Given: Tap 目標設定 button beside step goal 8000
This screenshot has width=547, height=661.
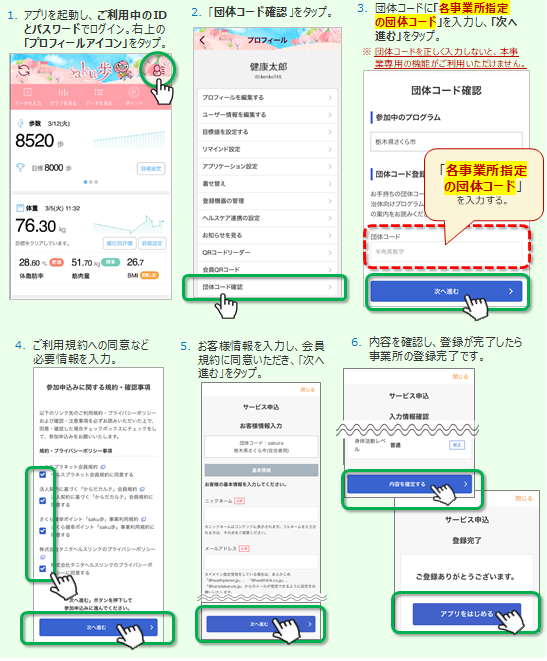Looking at the screenshot, I should (151, 169).
